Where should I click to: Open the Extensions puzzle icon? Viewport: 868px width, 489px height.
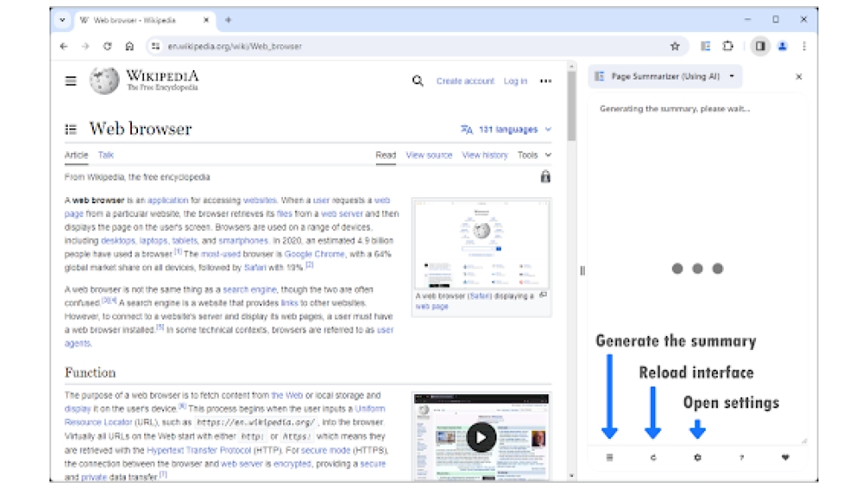pos(728,47)
